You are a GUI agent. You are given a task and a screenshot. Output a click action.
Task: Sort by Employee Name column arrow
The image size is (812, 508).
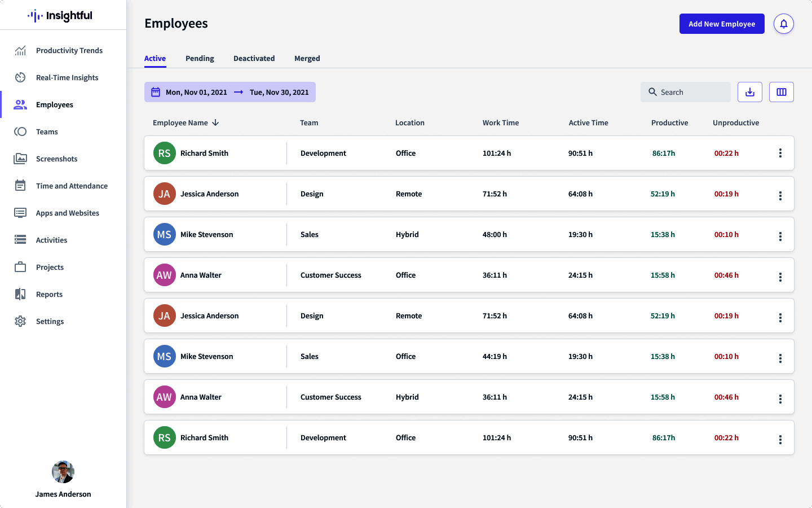point(215,123)
